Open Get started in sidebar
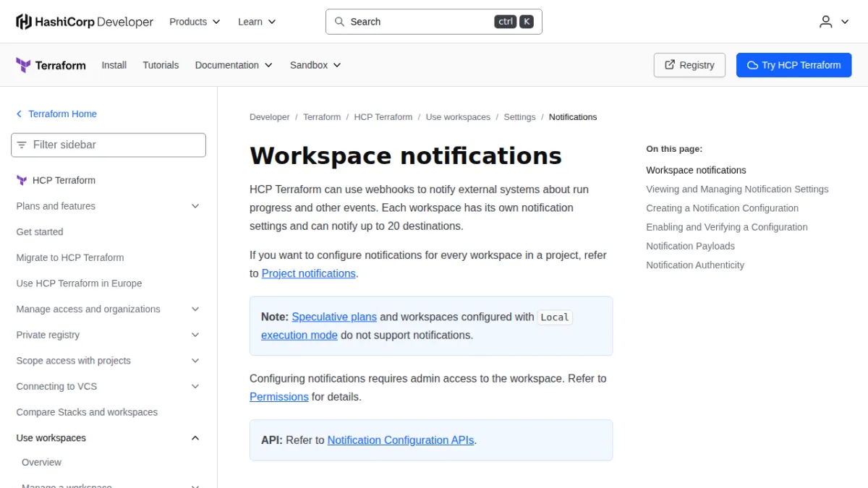The height and width of the screenshot is (488, 868). (40, 232)
